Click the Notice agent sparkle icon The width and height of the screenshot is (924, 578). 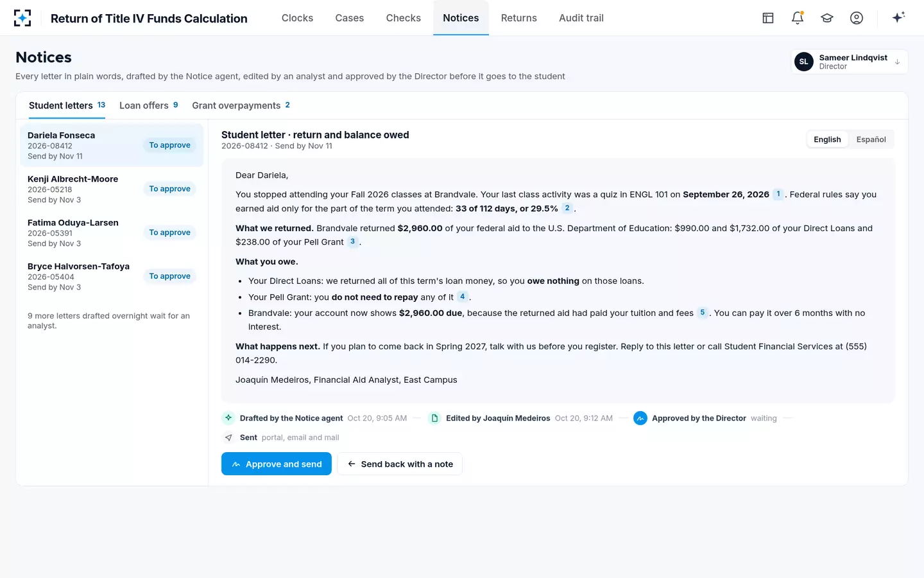coord(228,418)
